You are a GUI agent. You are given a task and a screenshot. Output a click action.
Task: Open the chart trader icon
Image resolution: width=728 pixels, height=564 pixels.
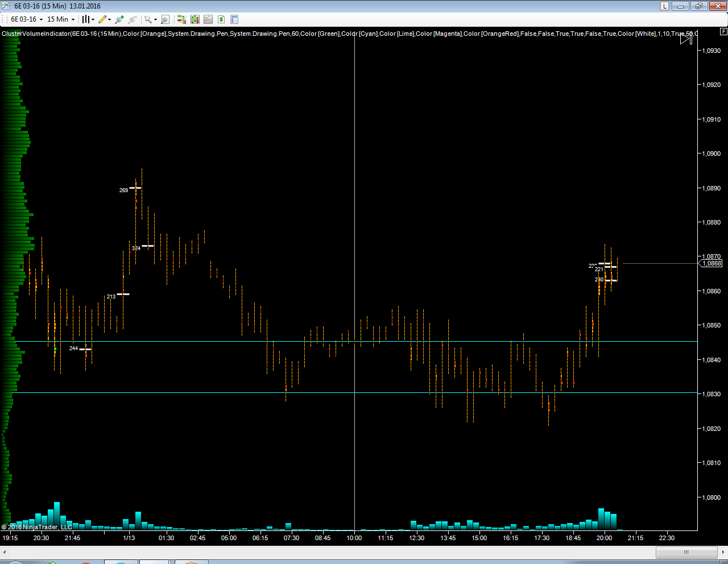[181, 19]
